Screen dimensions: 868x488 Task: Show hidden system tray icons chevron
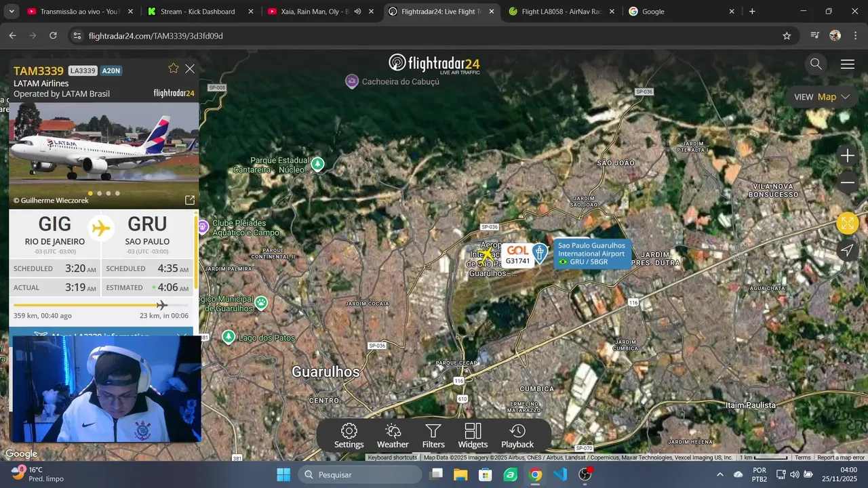pos(720,474)
